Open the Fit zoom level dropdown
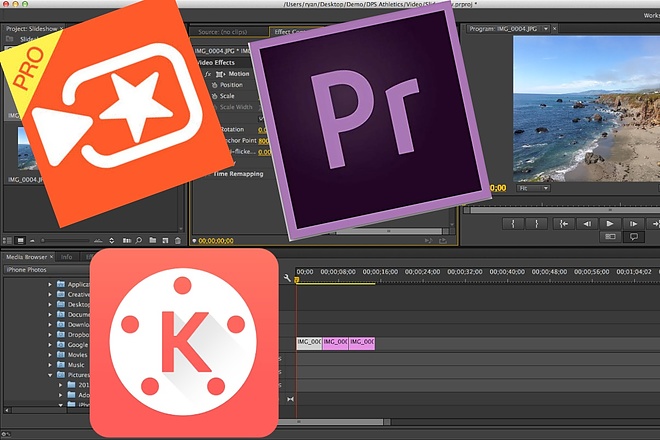The width and height of the screenshot is (660, 440). [533, 188]
